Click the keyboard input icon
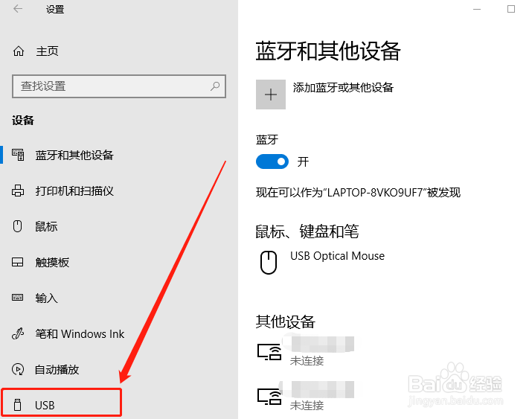Screen dimensions: 532x419 tap(17, 298)
